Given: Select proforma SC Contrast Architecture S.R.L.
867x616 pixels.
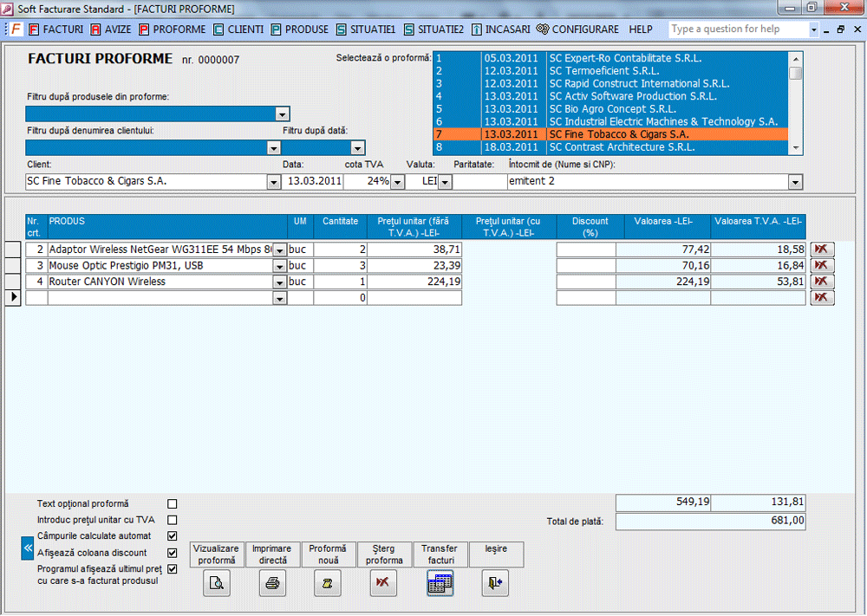Looking at the screenshot, I should [610, 147].
